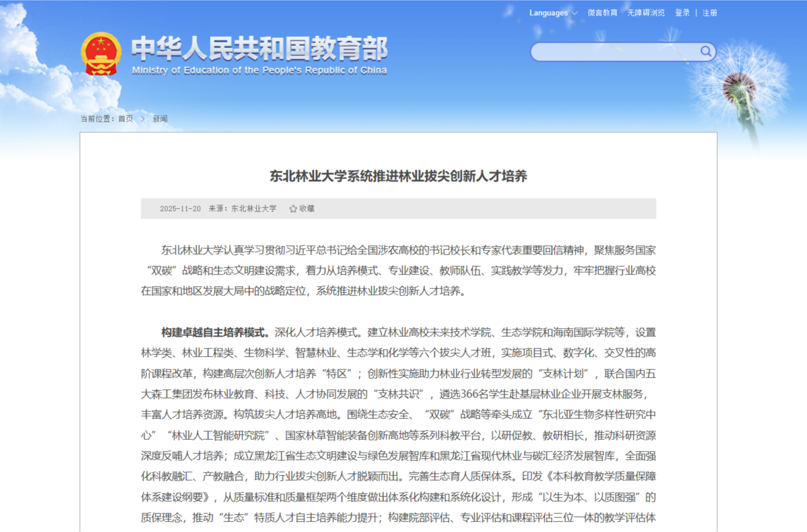Click the breadcrumb arrow after 首页
Viewport: 807px width, 532px height.
[x=143, y=119]
